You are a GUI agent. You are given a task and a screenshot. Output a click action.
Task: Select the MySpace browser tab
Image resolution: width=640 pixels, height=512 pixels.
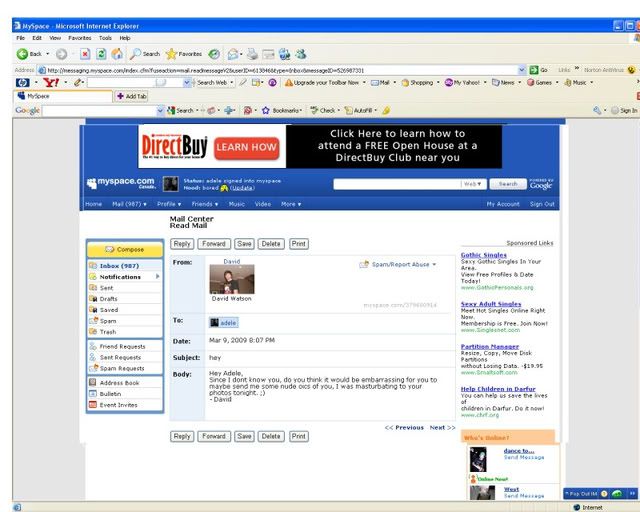(63, 96)
